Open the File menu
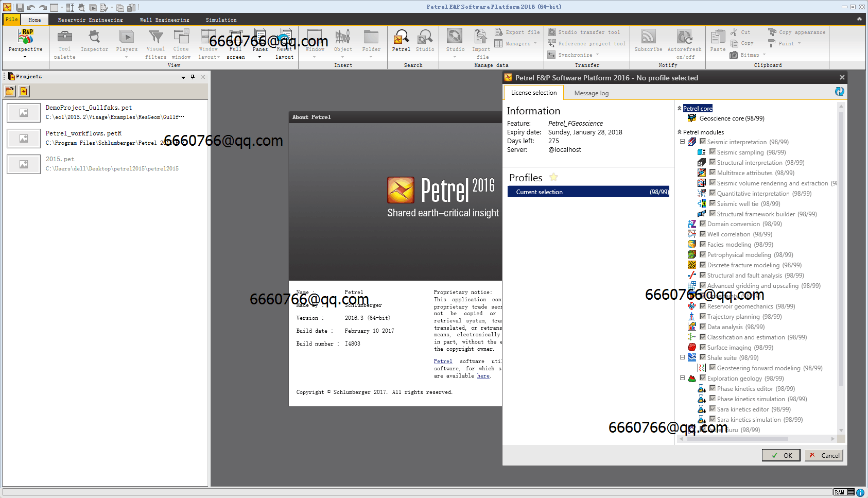The height and width of the screenshot is (498, 868). pos(12,20)
